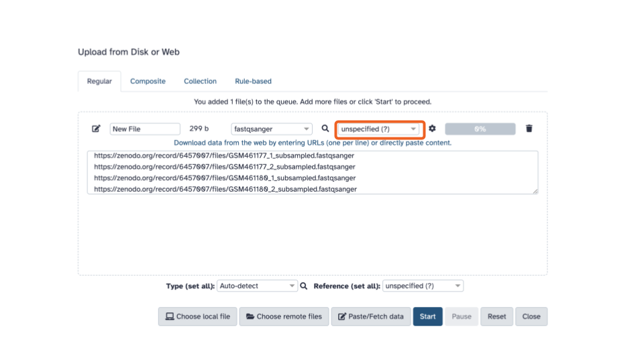This screenshot has height=362, width=644.
Task: Open the Collection tab
Action: coord(200,81)
